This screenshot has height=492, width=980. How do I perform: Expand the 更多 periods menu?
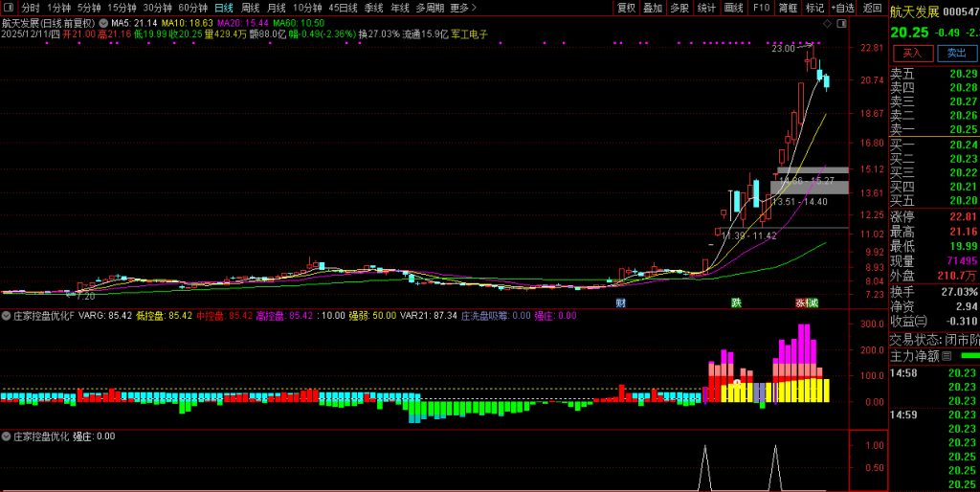pyautogui.click(x=463, y=8)
